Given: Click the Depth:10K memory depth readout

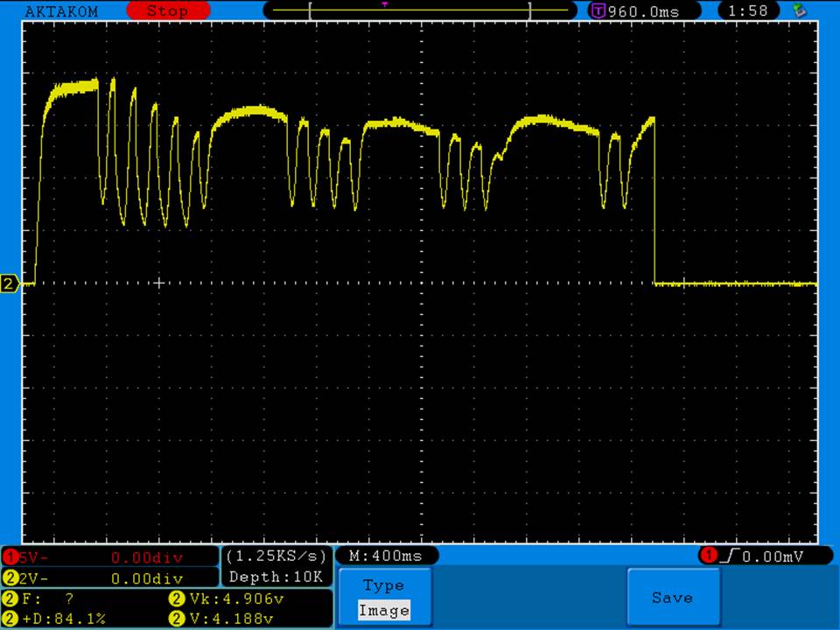Looking at the screenshot, I should 276,577.
